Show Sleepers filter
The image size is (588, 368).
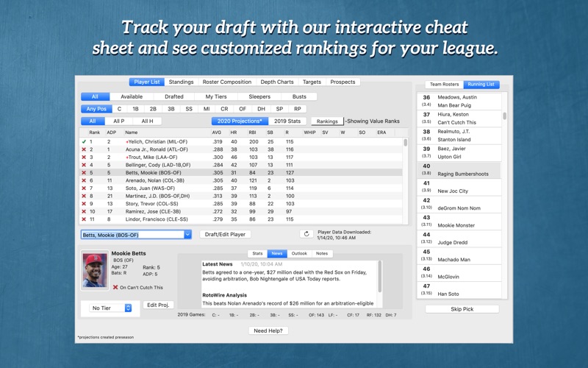tap(259, 96)
